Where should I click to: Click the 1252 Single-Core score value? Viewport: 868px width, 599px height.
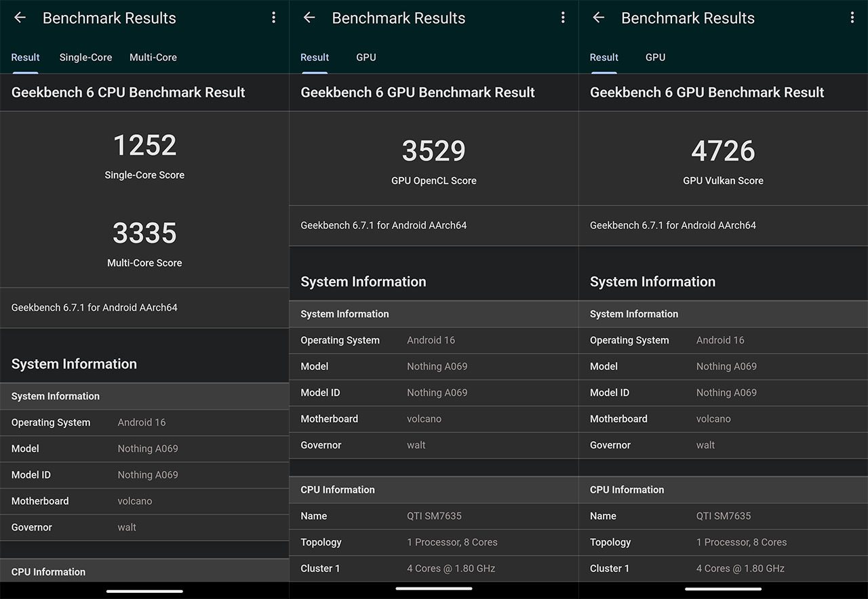[144, 146]
